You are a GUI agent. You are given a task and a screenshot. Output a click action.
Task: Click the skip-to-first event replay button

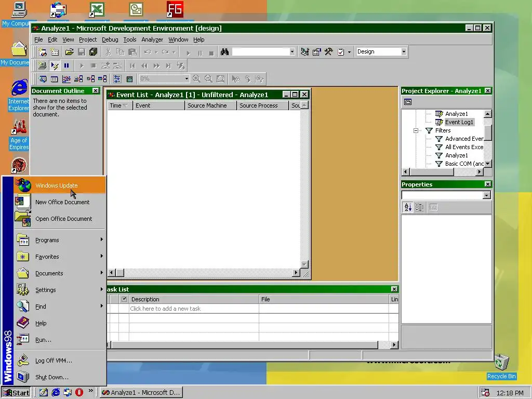pyautogui.click(x=132, y=65)
